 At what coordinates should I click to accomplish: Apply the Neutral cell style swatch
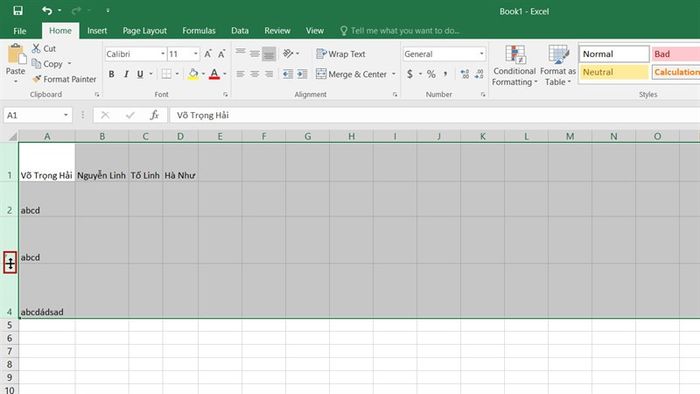(614, 72)
